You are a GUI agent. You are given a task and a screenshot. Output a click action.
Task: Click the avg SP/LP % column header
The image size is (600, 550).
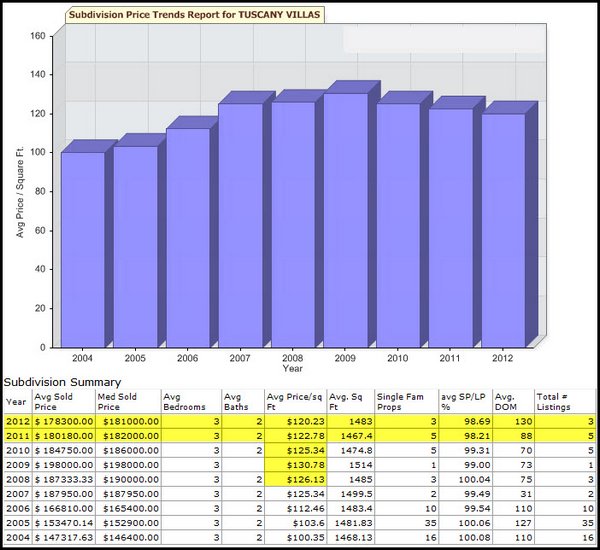click(x=465, y=402)
